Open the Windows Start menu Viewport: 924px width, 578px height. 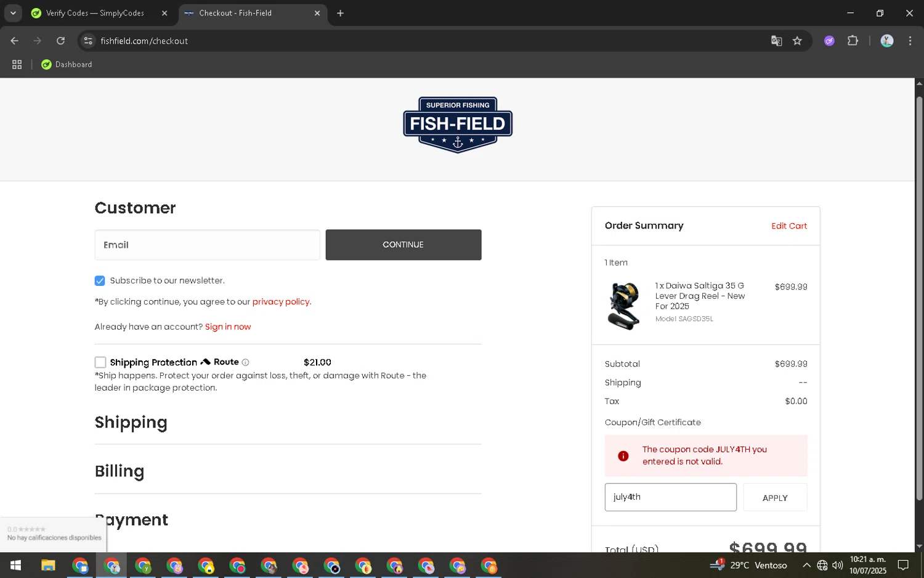[x=16, y=565]
